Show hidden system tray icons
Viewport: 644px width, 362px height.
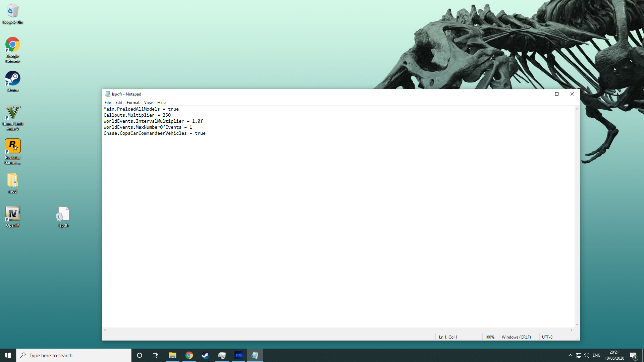coord(570,355)
